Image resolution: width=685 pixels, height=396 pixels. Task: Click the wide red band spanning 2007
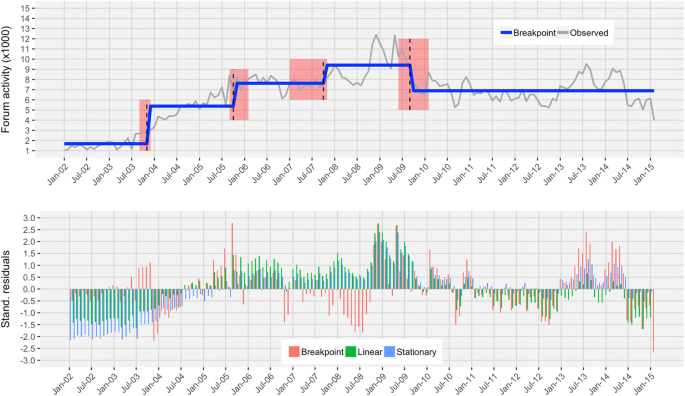(x=308, y=79)
